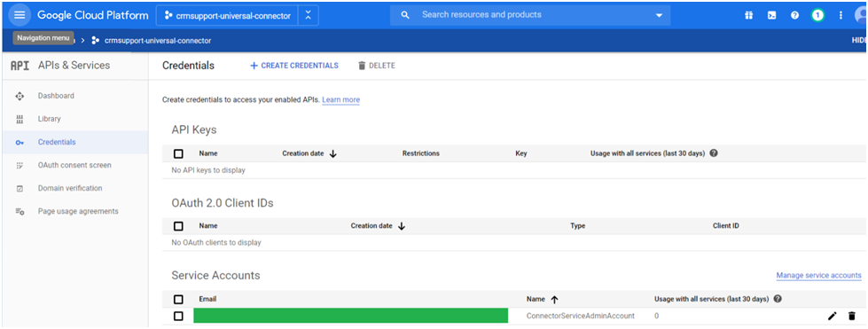
Task: Open Library in the sidebar
Action: click(50, 119)
